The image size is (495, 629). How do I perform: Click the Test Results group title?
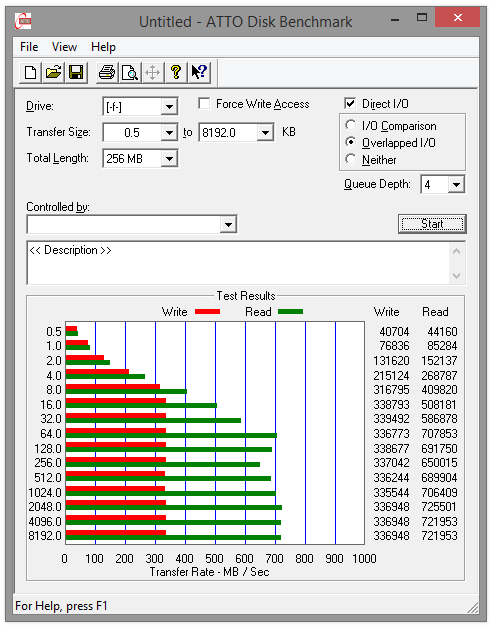[x=246, y=296]
